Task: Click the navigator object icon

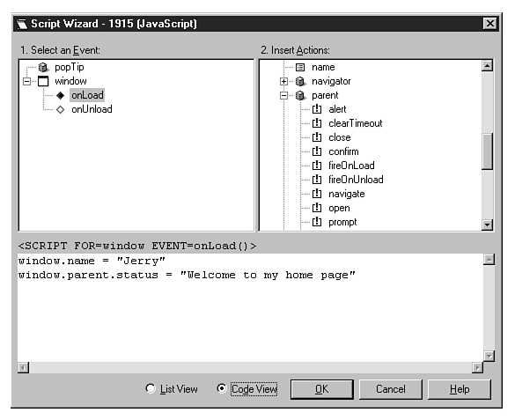Action: point(300,81)
